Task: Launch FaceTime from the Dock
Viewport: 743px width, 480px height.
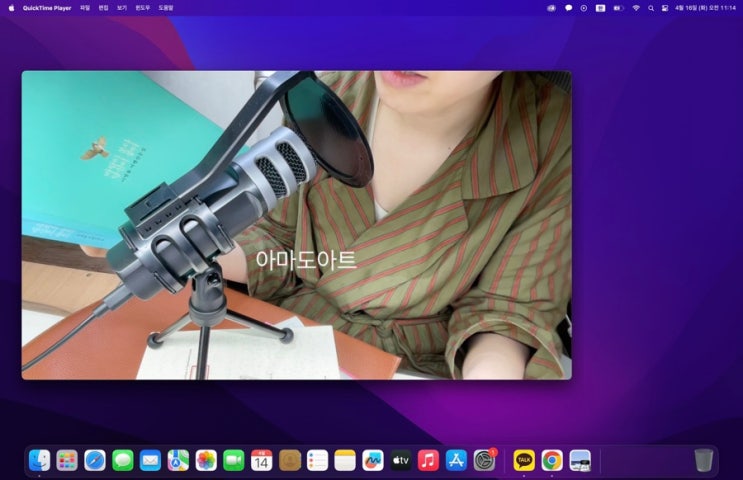Action: pos(234,460)
